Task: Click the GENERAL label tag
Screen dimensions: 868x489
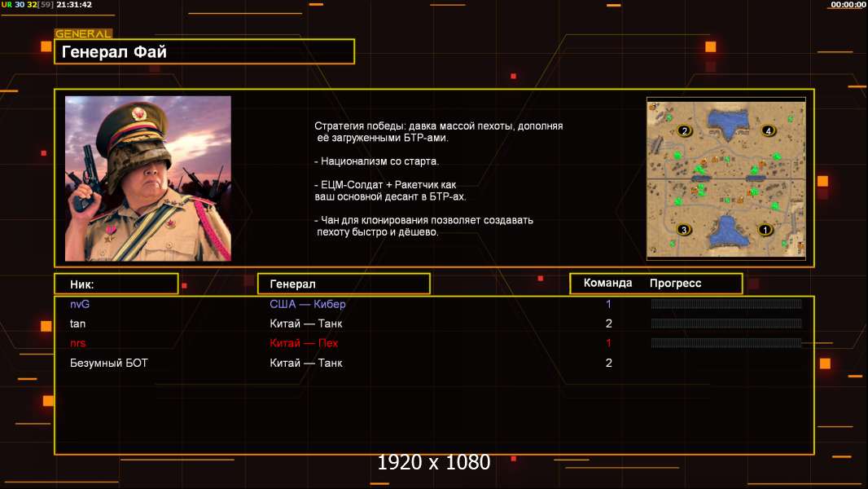Action: (x=83, y=33)
